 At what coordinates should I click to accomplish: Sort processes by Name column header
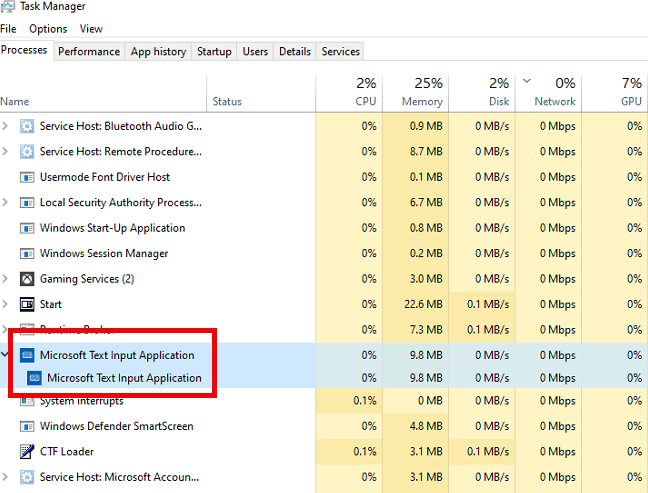click(x=103, y=93)
